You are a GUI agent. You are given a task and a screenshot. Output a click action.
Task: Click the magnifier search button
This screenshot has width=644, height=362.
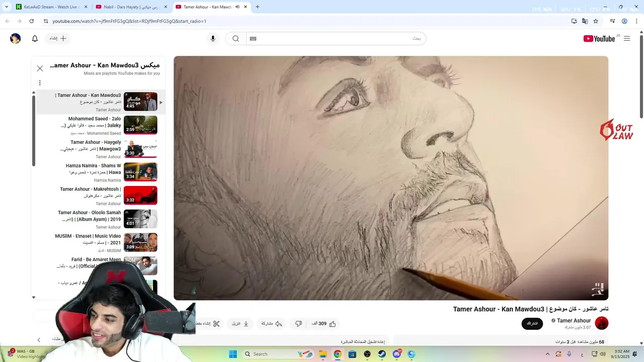tap(235, 39)
